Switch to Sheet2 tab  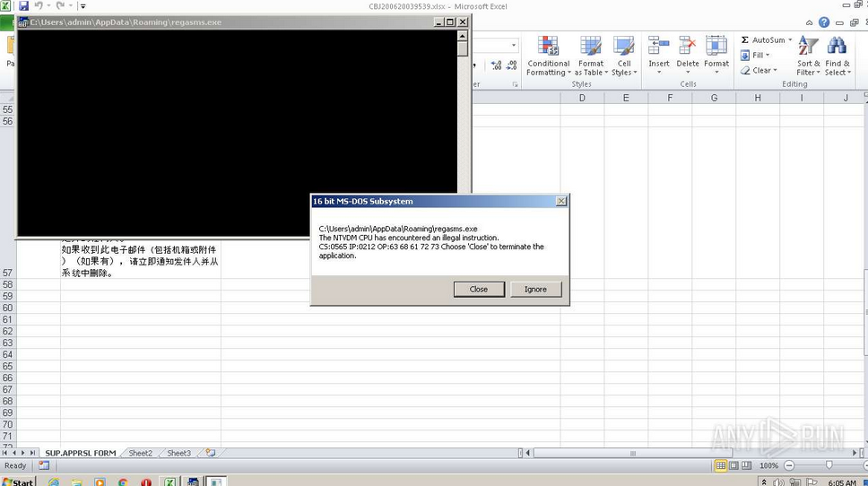coord(141,453)
